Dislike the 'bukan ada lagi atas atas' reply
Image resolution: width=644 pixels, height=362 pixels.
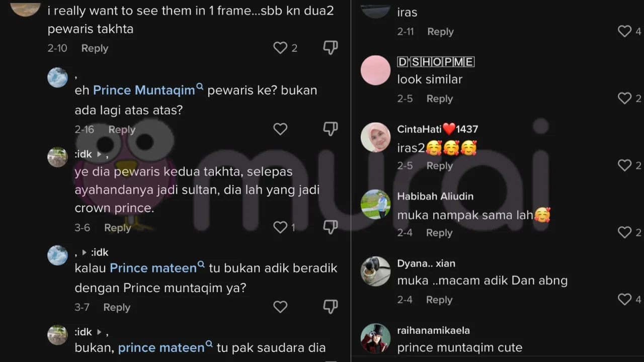[330, 129]
